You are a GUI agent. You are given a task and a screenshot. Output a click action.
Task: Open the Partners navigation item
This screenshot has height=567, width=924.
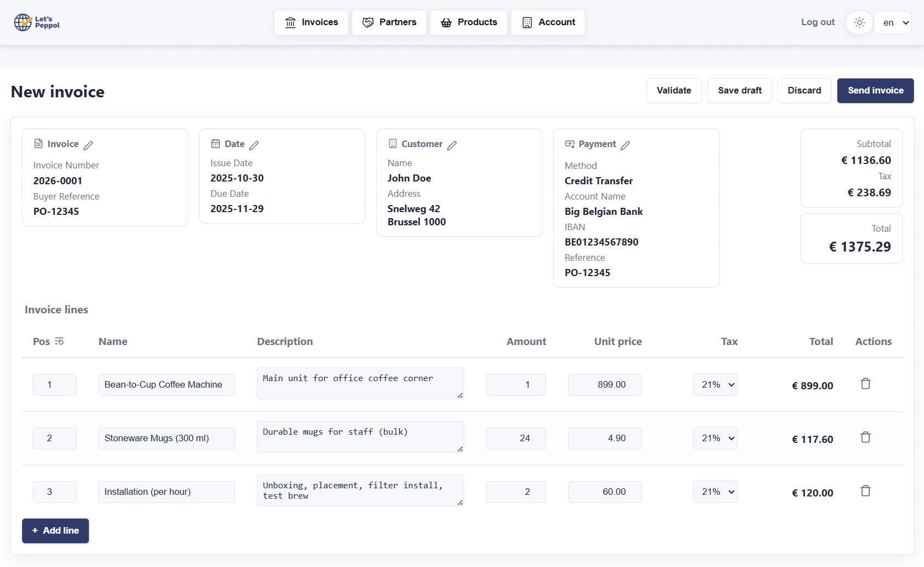[x=389, y=22]
